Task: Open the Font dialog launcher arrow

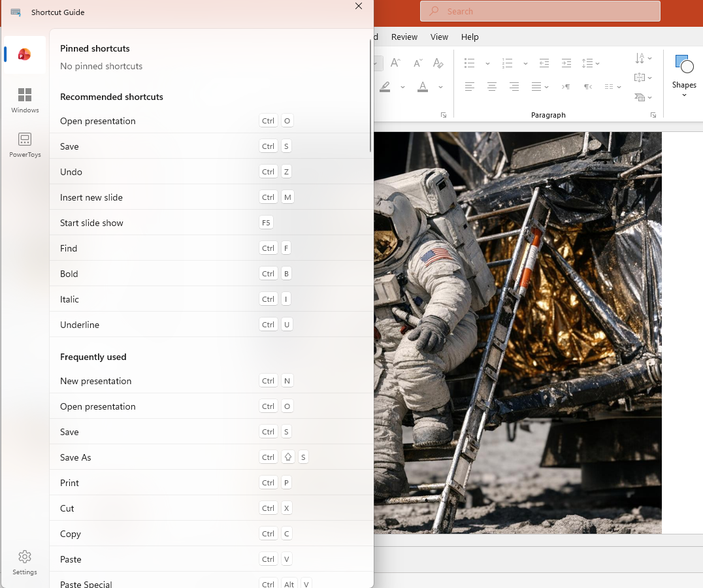Action: click(x=444, y=115)
